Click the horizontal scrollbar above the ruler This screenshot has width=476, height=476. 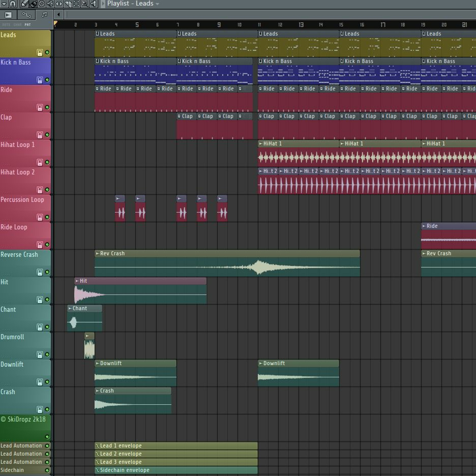[270, 15]
